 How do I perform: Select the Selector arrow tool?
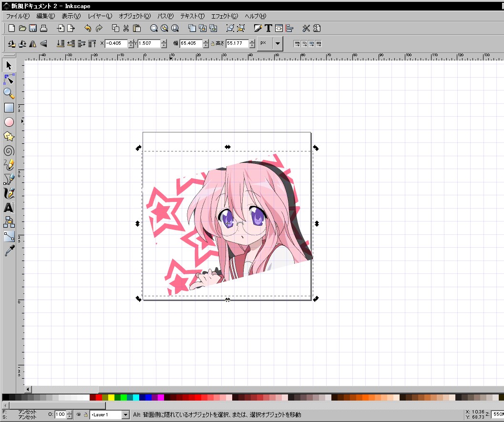coord(9,66)
